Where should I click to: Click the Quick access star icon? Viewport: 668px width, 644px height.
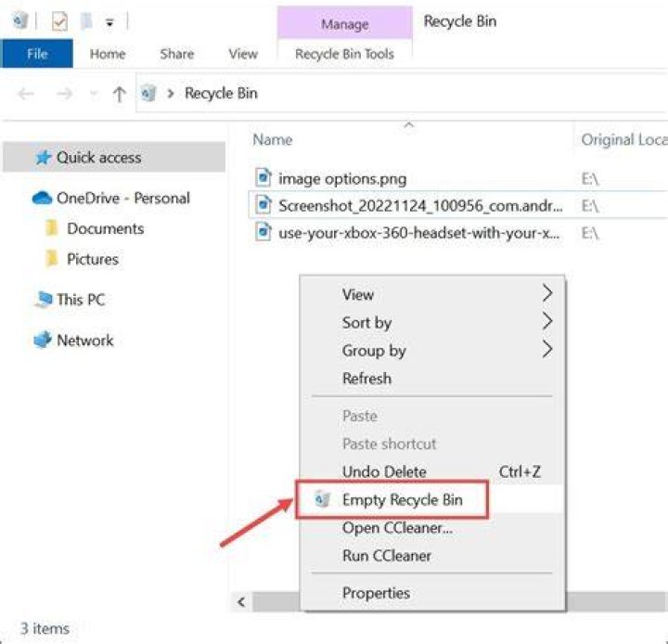pos(43,157)
